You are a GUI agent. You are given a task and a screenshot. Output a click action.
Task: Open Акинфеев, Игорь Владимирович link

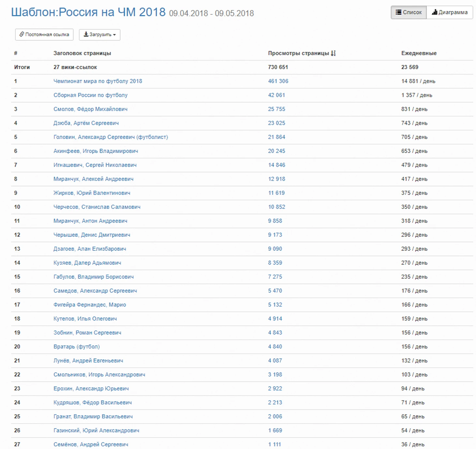tap(96, 151)
